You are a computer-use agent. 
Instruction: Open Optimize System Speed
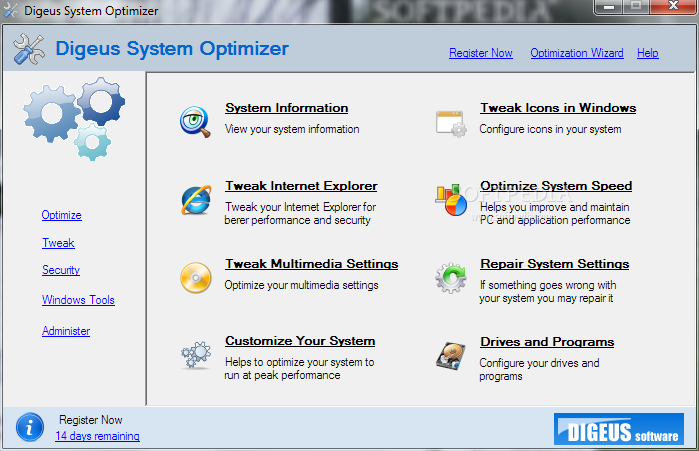556,186
